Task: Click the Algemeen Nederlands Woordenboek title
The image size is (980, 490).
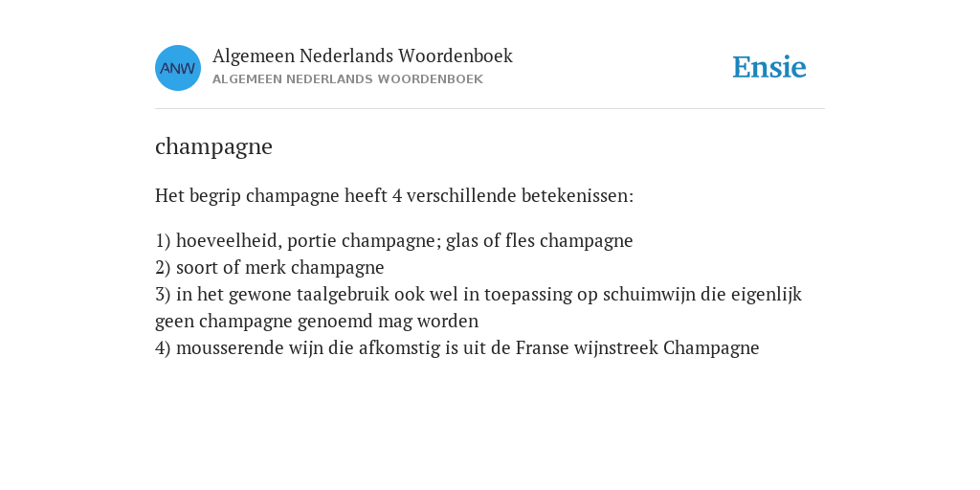Action: (363, 56)
